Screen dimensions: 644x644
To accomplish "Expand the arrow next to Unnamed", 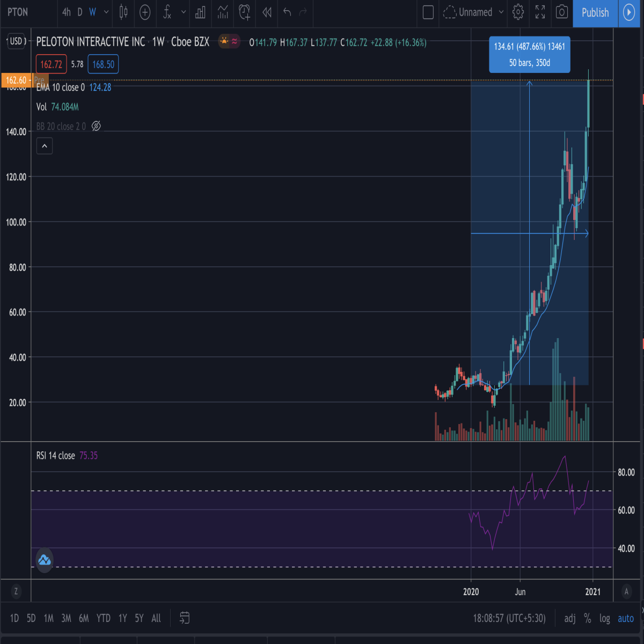I will coord(501,12).
